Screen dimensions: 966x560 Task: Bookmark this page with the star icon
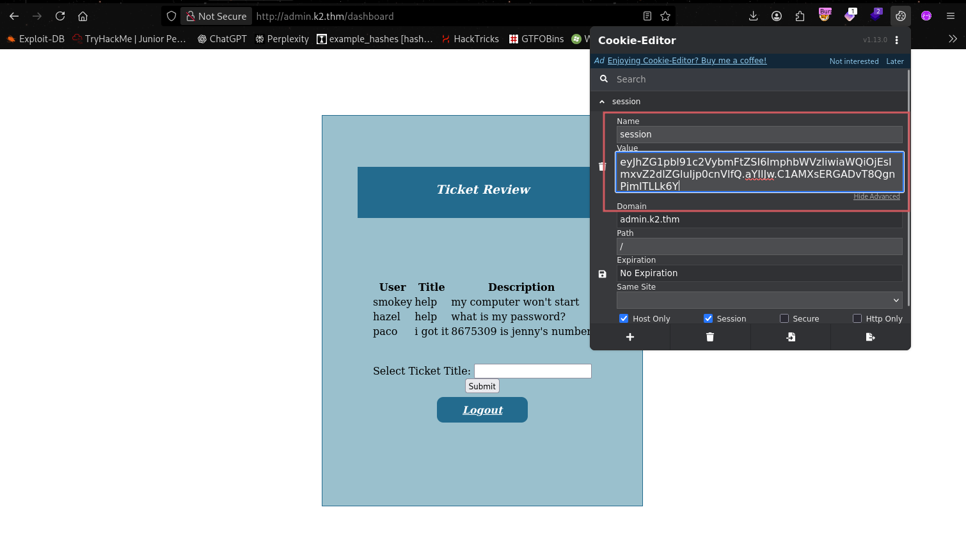tap(665, 16)
